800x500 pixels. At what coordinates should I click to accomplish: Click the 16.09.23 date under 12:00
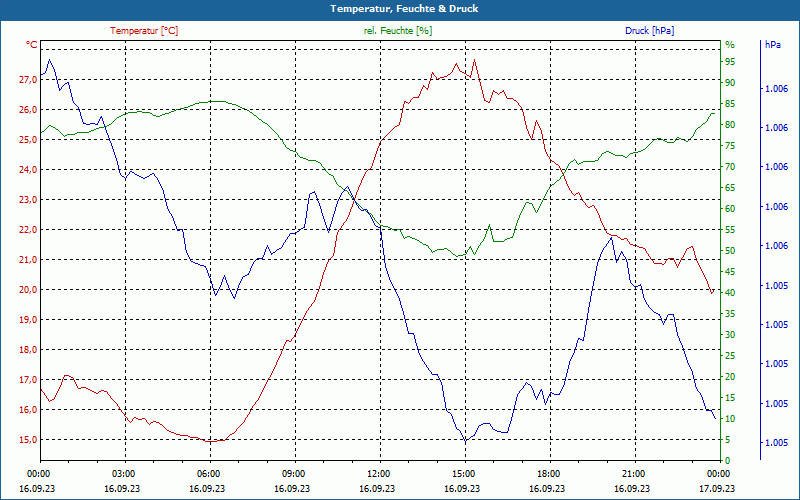tap(377, 489)
